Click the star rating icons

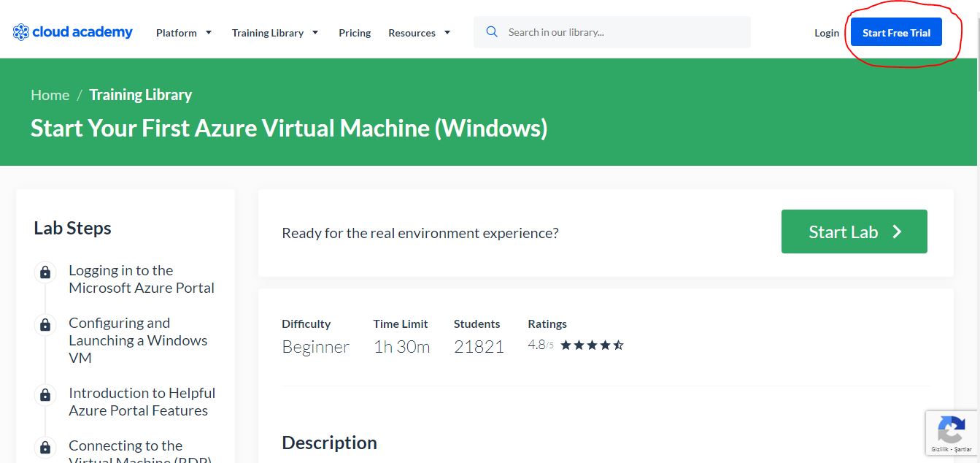(592, 345)
